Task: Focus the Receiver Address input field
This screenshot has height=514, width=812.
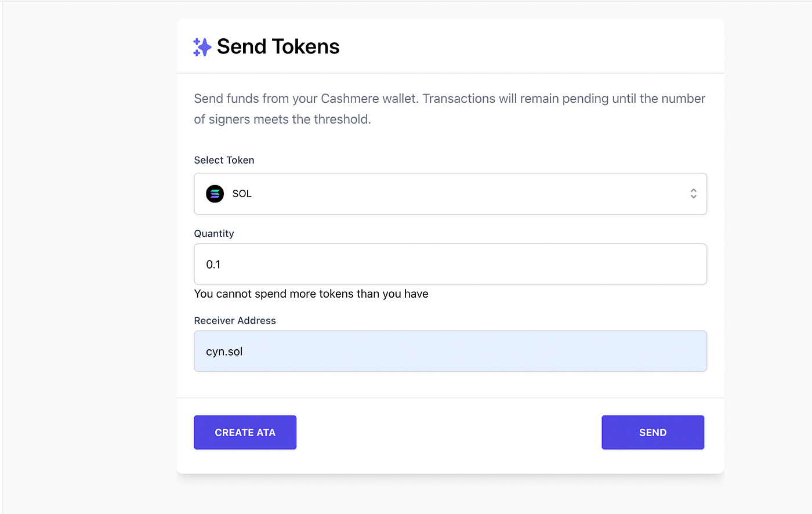Action: [x=450, y=352]
